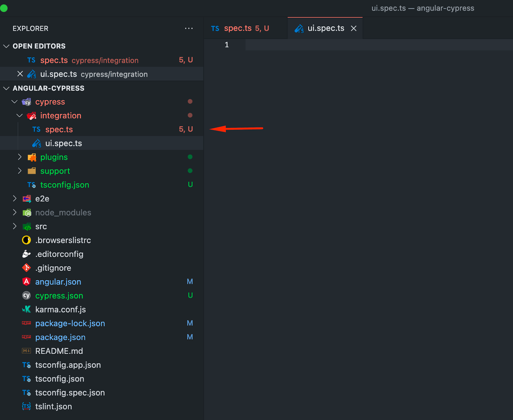The image size is (513, 420).
Task: Click the test icon on ui.spec.ts tab
Action: 299,29
